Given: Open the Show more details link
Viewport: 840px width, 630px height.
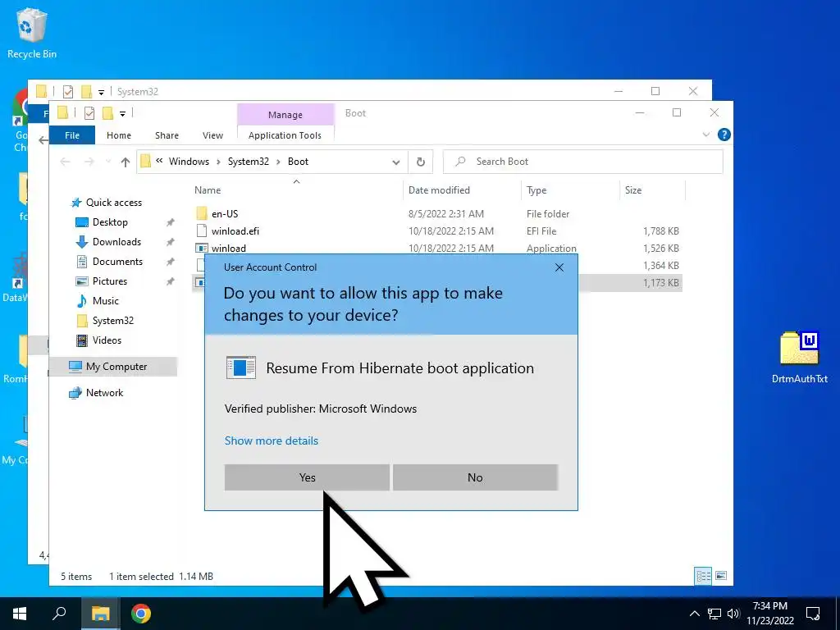Looking at the screenshot, I should (271, 441).
